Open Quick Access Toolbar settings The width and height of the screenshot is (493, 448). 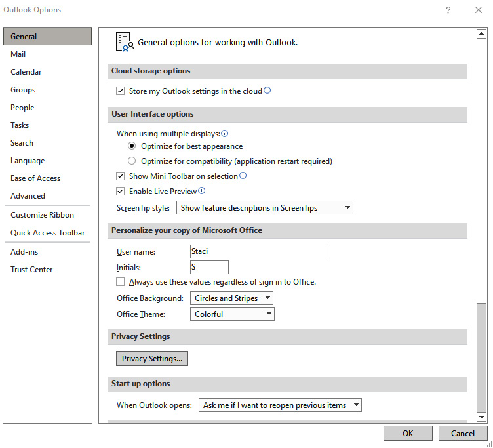coord(47,232)
